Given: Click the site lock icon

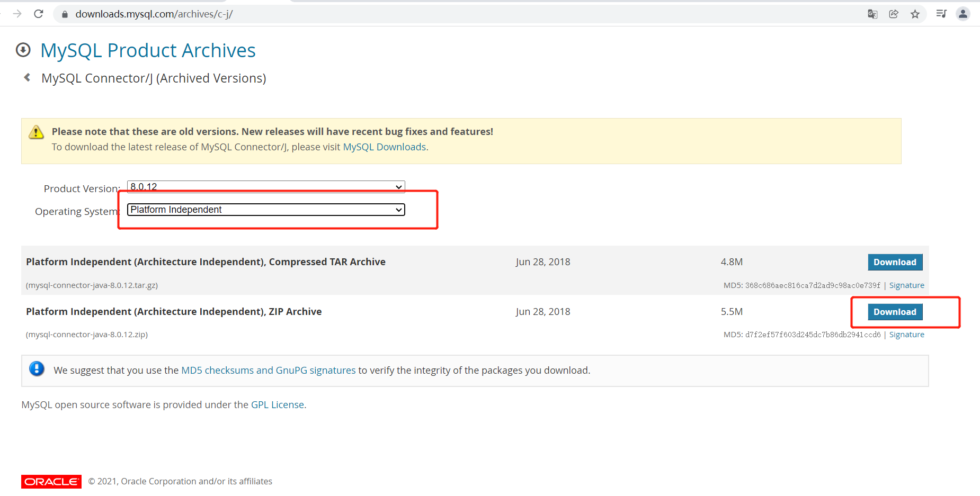Looking at the screenshot, I should point(65,14).
